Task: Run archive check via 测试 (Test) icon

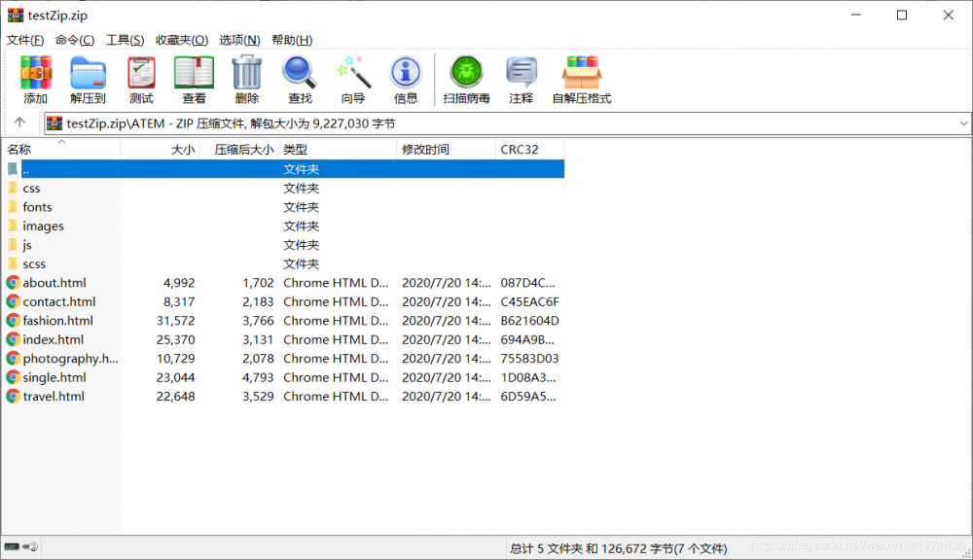Action: (140, 78)
